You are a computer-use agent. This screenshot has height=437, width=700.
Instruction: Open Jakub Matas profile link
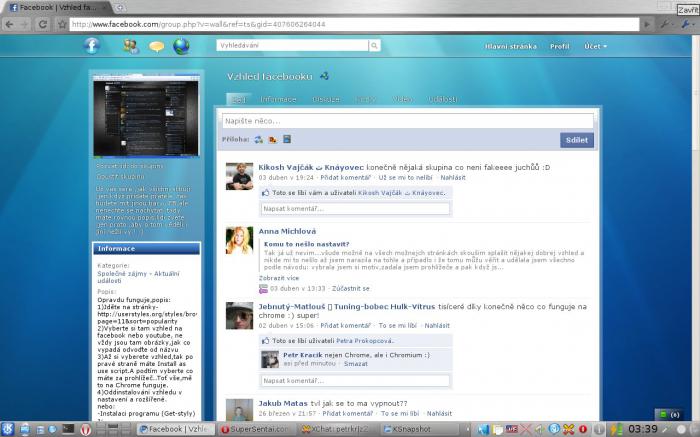tap(283, 403)
